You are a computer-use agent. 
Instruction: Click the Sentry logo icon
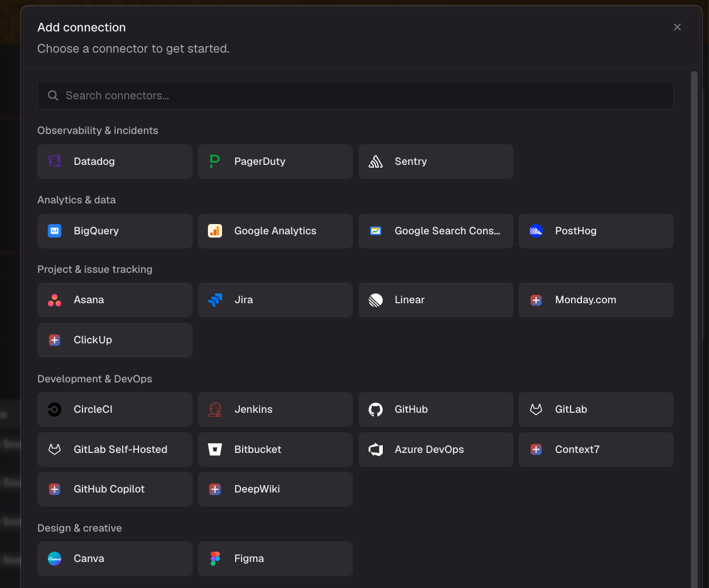[x=376, y=162]
